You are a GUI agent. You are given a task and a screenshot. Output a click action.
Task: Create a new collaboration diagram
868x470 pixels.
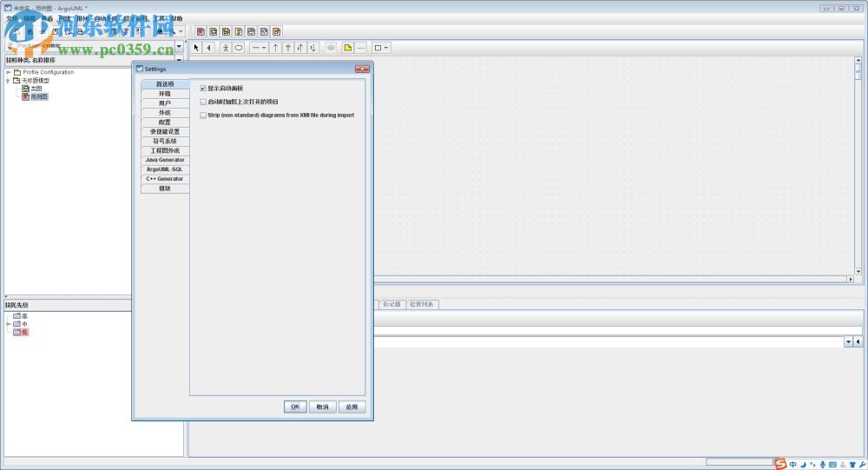pos(240,31)
